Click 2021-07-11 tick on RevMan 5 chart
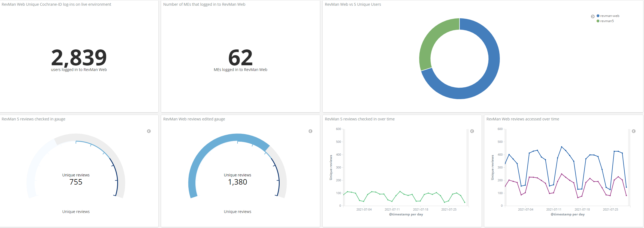Image resolution: width=644 pixels, height=228 pixels. pyautogui.click(x=392, y=209)
